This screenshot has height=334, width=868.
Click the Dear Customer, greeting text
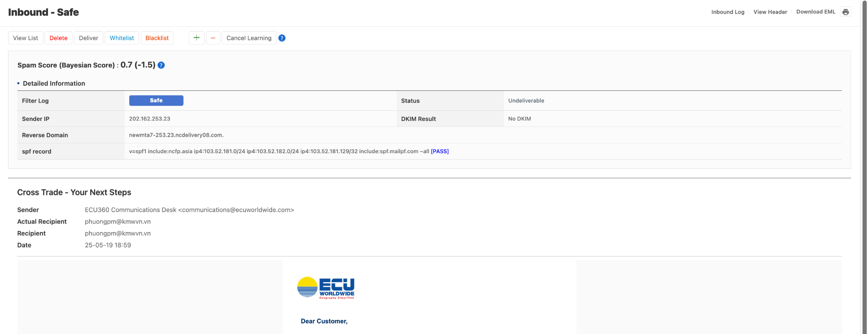324,321
